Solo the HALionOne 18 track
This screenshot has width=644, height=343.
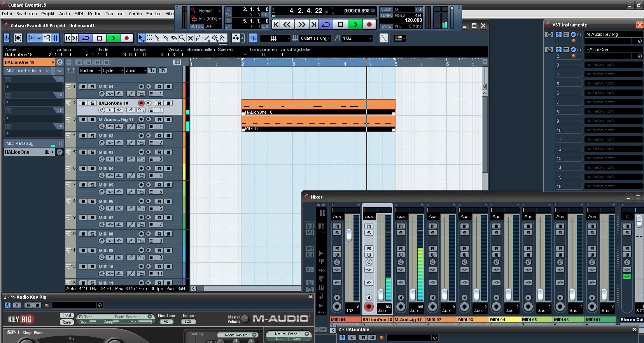pos(92,103)
